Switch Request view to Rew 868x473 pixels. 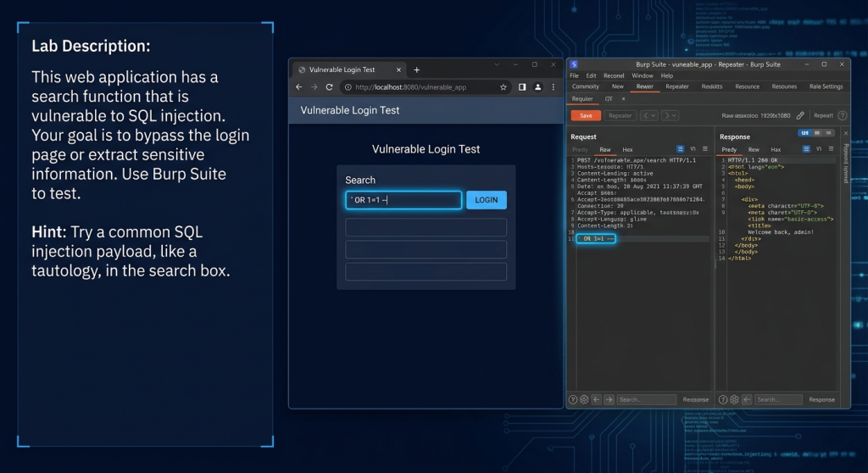[x=605, y=149]
